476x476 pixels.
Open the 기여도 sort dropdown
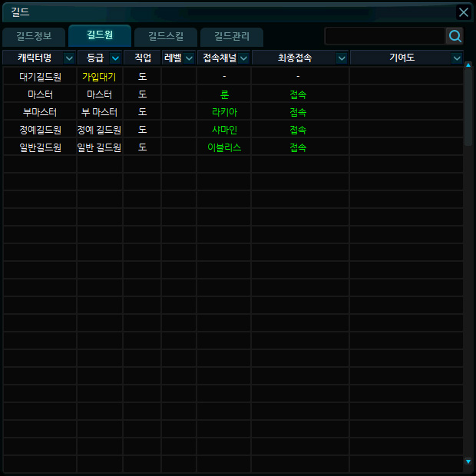point(457,58)
